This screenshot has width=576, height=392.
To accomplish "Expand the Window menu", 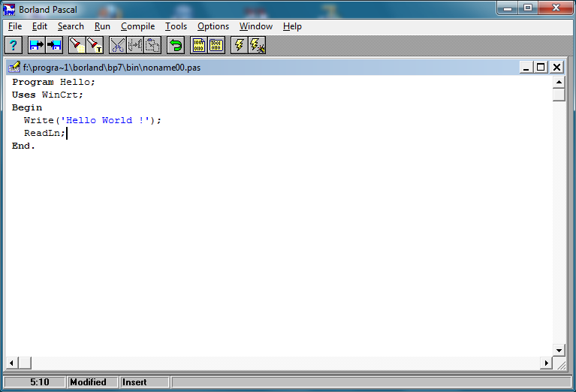I will (x=256, y=26).
